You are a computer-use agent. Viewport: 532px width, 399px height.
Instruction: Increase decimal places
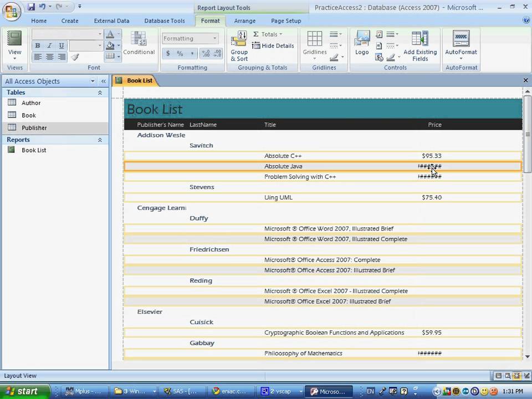pos(206,53)
